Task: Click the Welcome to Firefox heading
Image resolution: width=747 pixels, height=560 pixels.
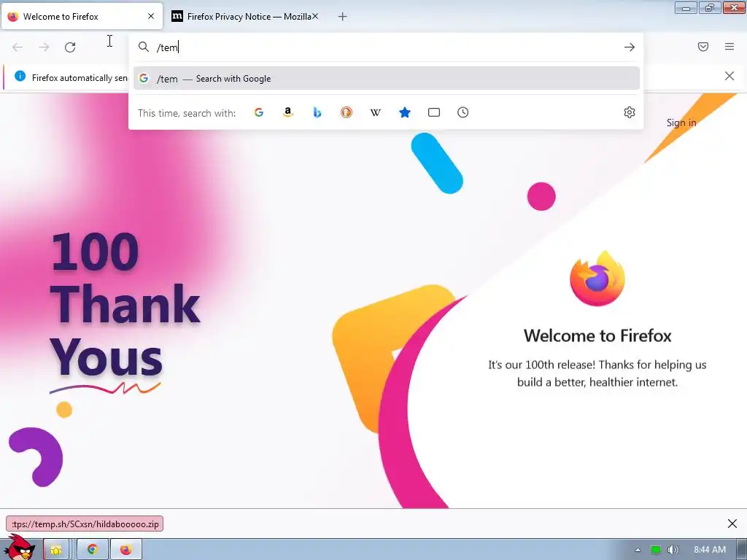Action: [x=597, y=335]
